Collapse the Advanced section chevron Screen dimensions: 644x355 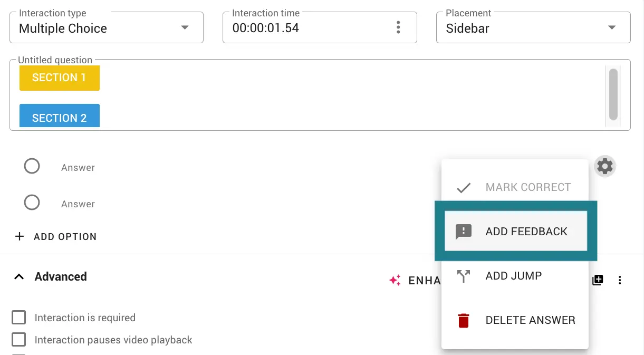[x=19, y=276]
